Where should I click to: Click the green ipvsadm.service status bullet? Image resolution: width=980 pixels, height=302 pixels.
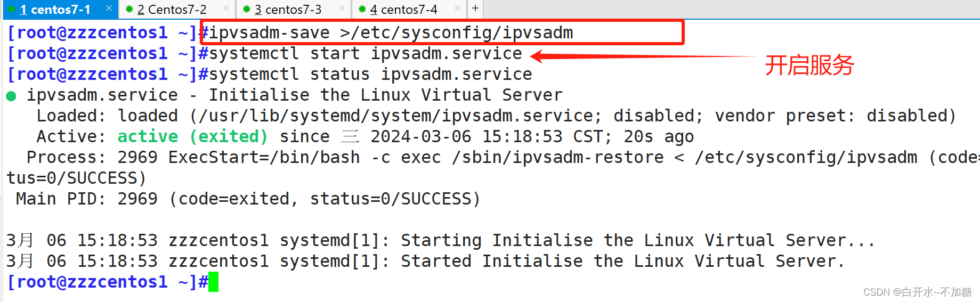coord(11,96)
